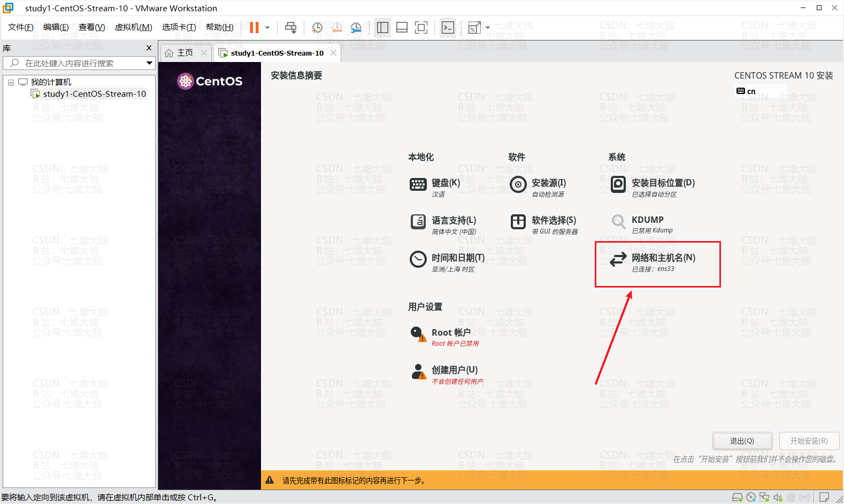
Task: Click the stretch guest display icon
Action: (x=474, y=27)
